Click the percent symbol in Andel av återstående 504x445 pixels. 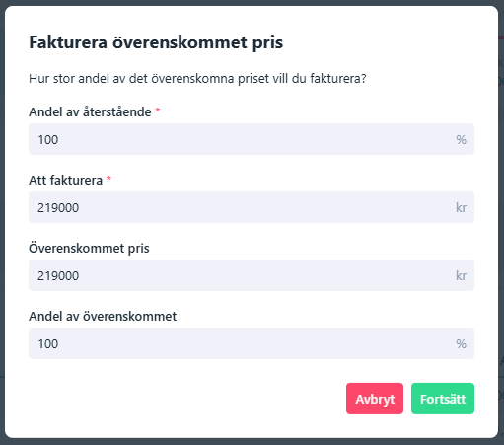461,140
